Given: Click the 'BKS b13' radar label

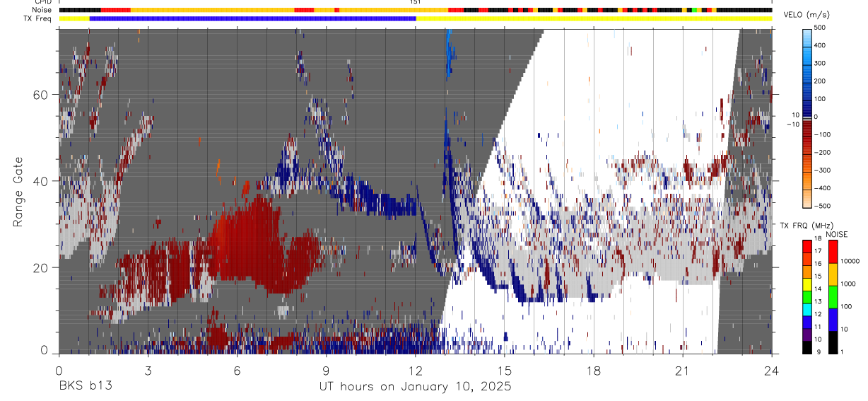Looking at the screenshot, I should click(85, 386).
